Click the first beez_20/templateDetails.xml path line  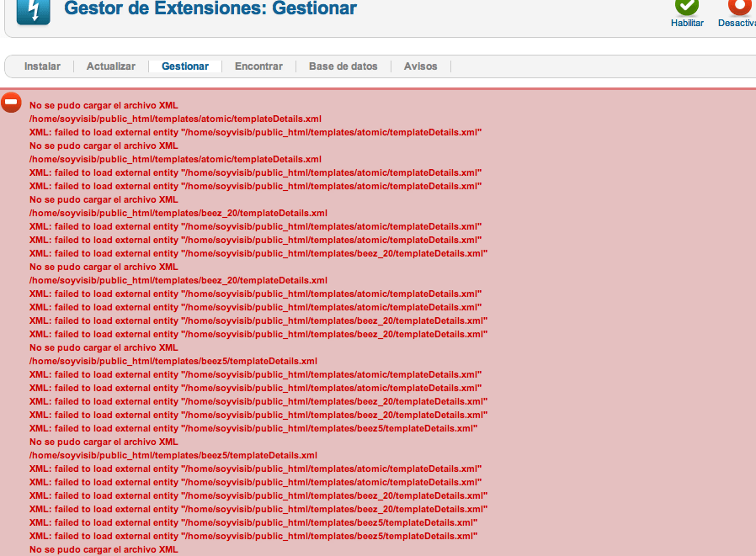click(178, 213)
